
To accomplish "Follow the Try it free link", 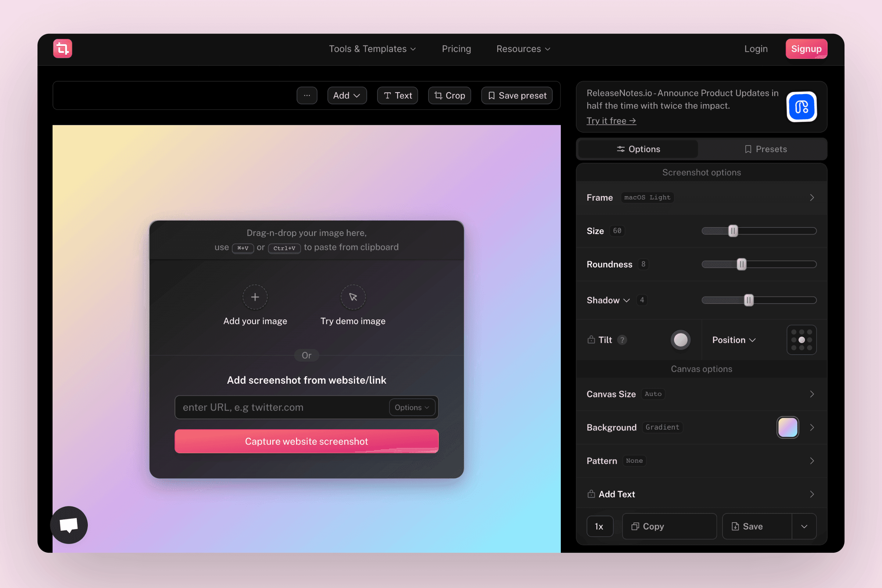I will (611, 121).
